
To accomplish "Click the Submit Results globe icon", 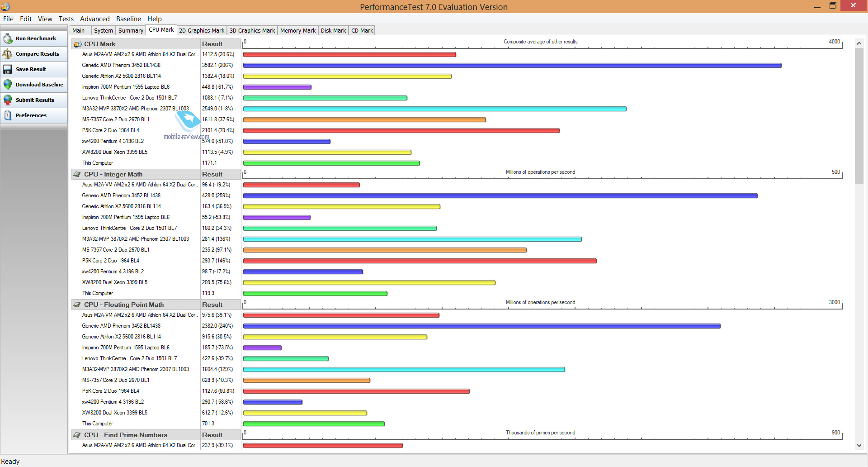I will (x=8, y=100).
